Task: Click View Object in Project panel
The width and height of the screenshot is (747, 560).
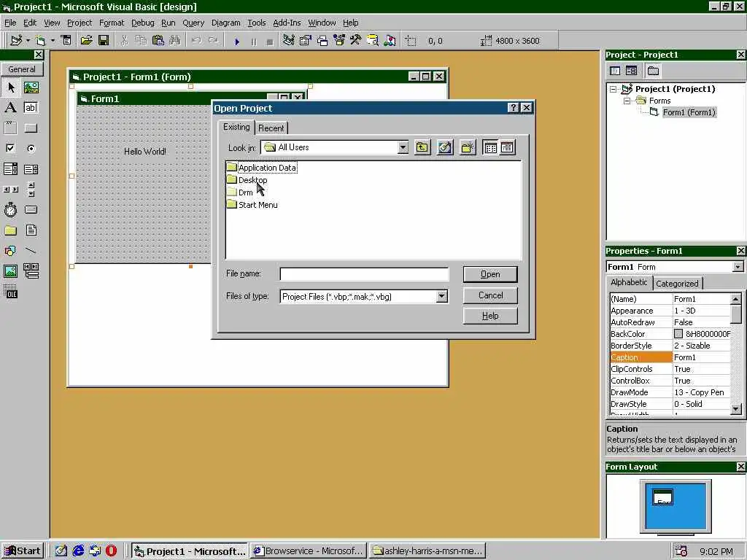Action: coord(632,71)
